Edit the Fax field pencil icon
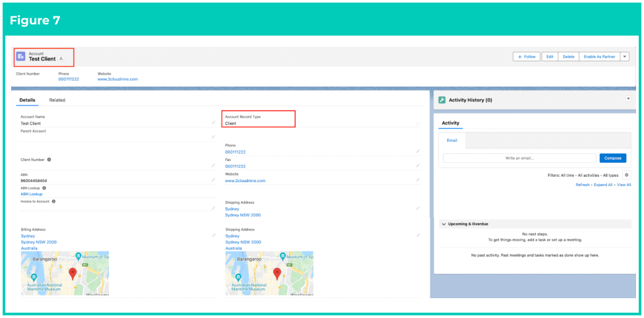644x318 pixels. pyautogui.click(x=418, y=166)
